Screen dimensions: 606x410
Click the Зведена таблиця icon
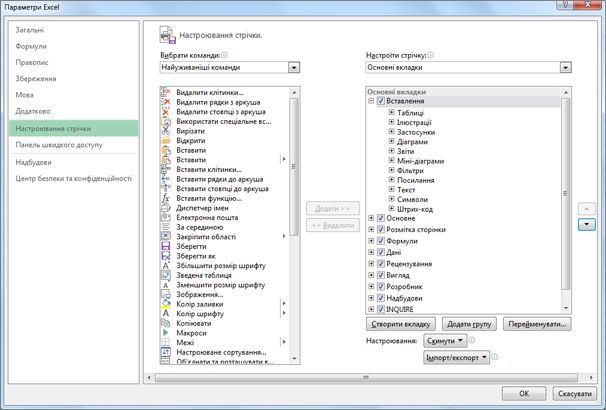(x=165, y=275)
